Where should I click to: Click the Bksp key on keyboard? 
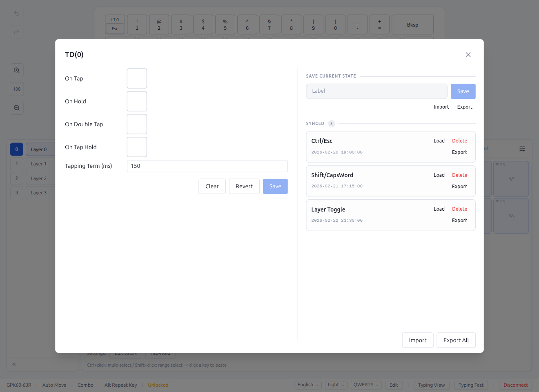[412, 24]
